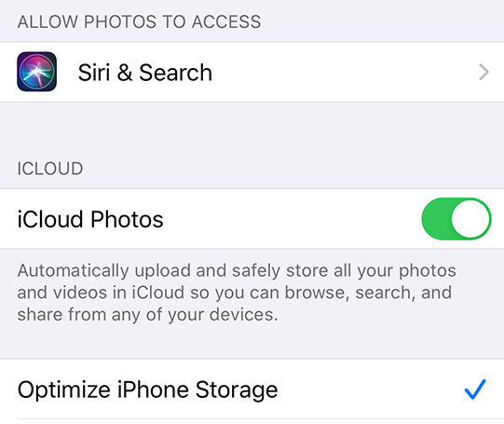Screen dimensions: 504x424
Task: Click the Optimize iPhone Storage text
Action: point(147,390)
